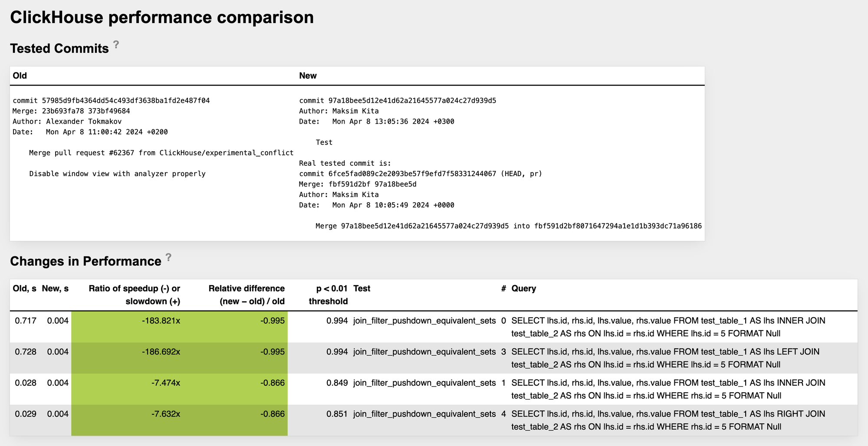The height and width of the screenshot is (446, 868).
Task: Click the "Ratio of speedup (-) or slowdown (+)" header
Action: [x=134, y=295]
